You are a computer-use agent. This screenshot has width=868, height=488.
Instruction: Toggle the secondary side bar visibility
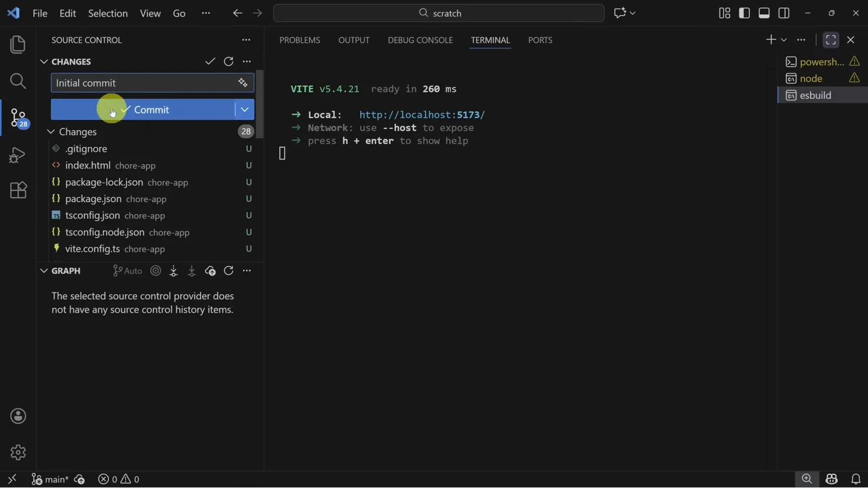[x=784, y=13]
